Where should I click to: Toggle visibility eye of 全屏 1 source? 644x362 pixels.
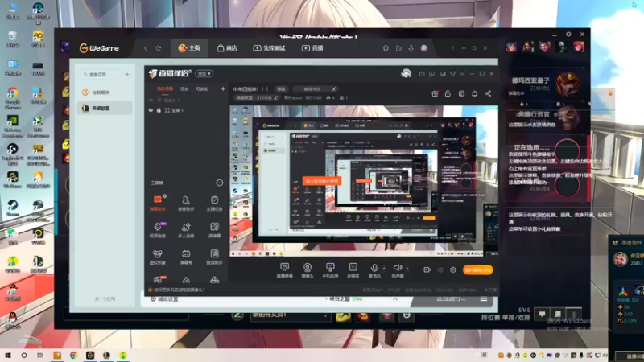pyautogui.click(x=151, y=110)
